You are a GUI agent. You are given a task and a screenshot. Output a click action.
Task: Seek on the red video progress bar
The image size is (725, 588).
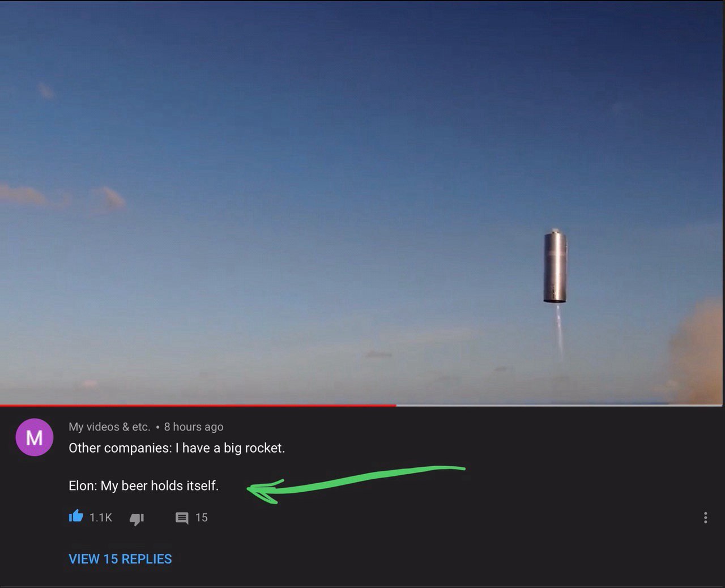tap(198, 406)
